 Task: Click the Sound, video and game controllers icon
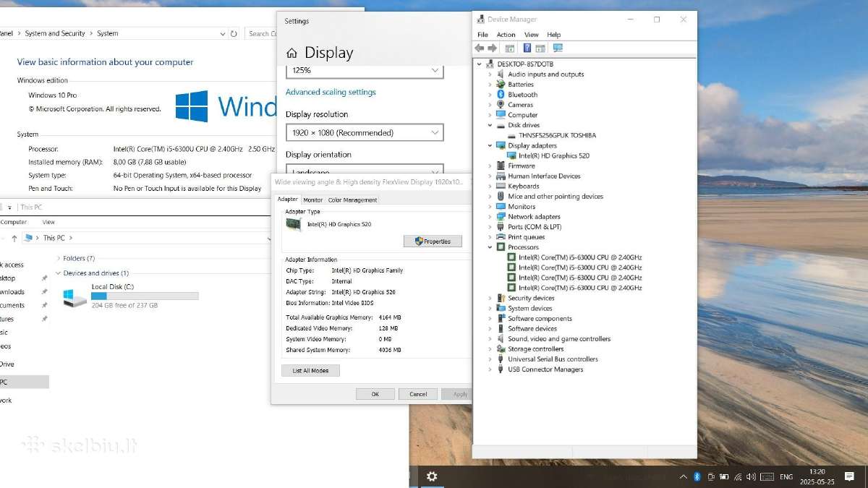click(x=501, y=339)
